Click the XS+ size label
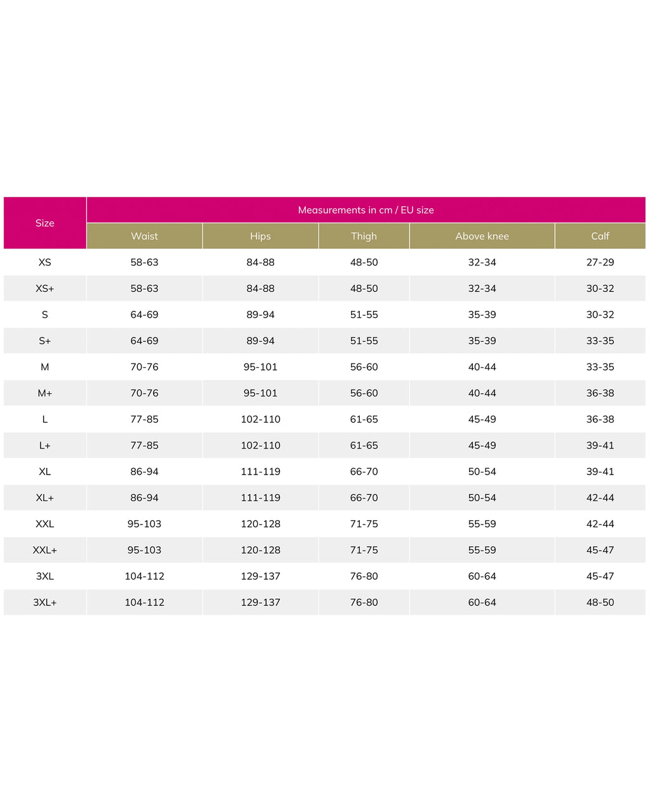The image size is (650, 812). pyautogui.click(x=45, y=288)
